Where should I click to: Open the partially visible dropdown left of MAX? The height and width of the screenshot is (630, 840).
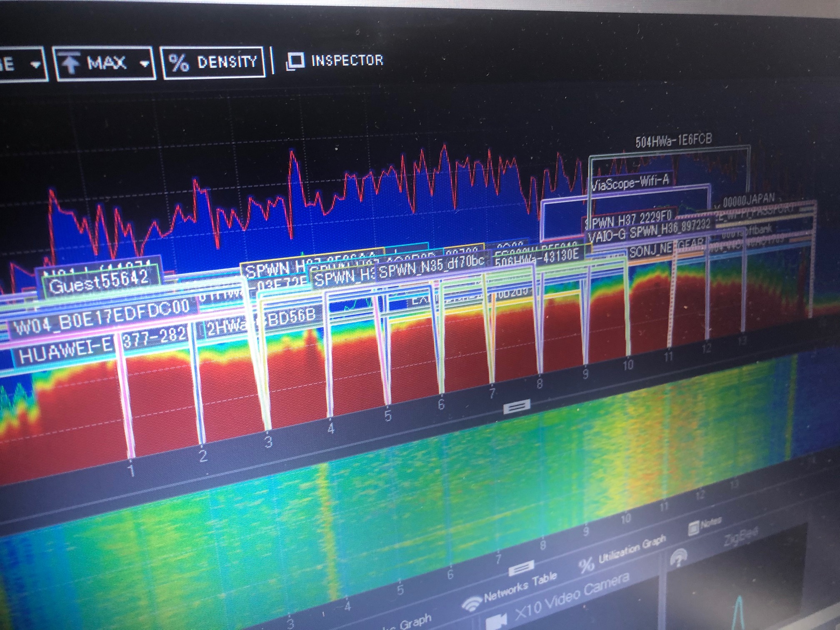click(23, 64)
